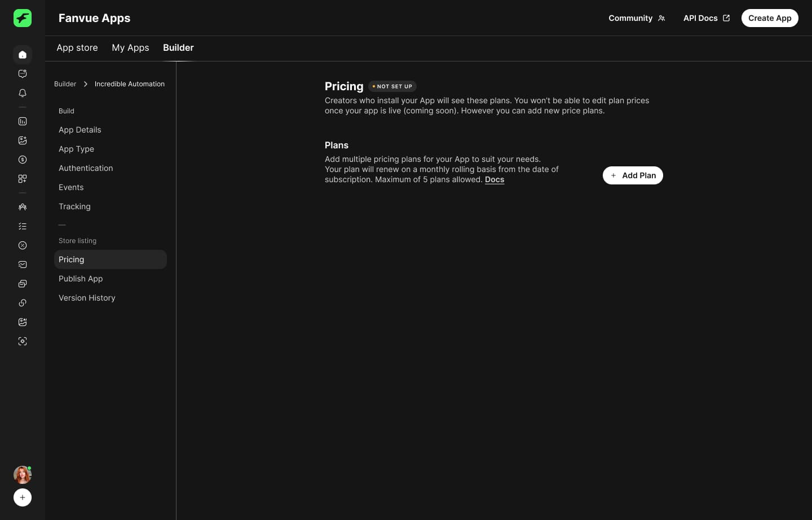
Task: Open the Community link
Action: 637,18
